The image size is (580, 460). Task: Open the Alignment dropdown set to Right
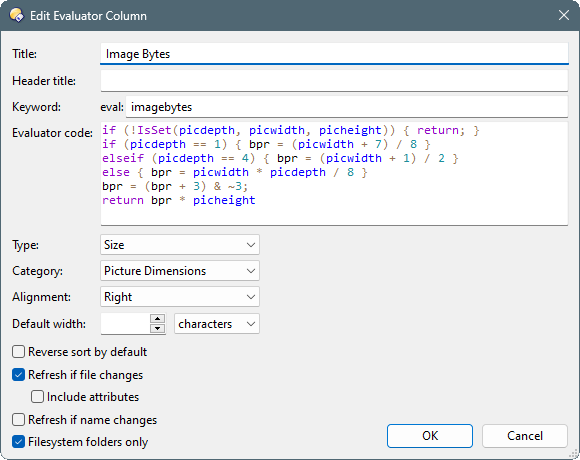click(180, 297)
